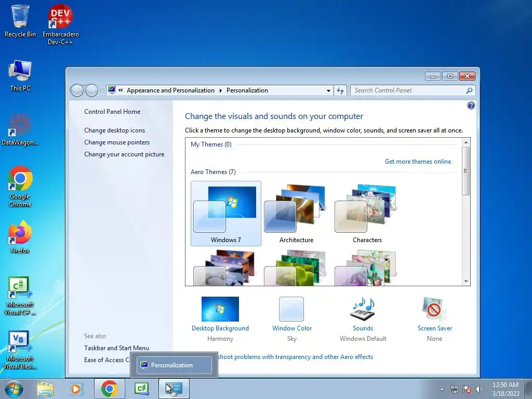Viewport: 532px width, 399px height.
Task: Open Window Color Sky swatch
Action: point(292,319)
